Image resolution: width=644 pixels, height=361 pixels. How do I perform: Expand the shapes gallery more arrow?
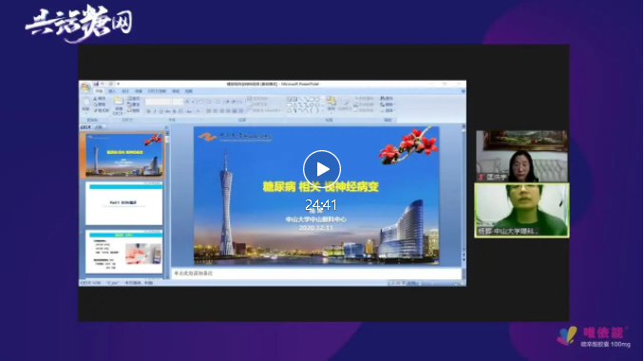pos(323,110)
